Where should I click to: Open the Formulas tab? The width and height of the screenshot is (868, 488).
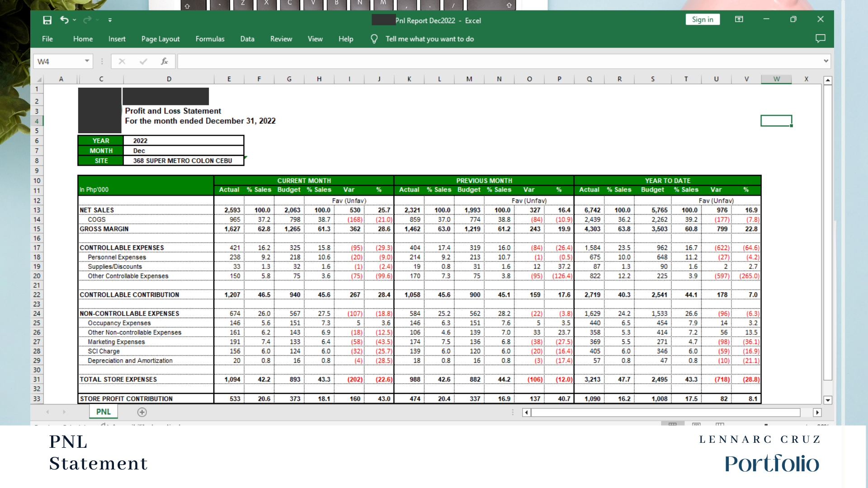click(210, 39)
